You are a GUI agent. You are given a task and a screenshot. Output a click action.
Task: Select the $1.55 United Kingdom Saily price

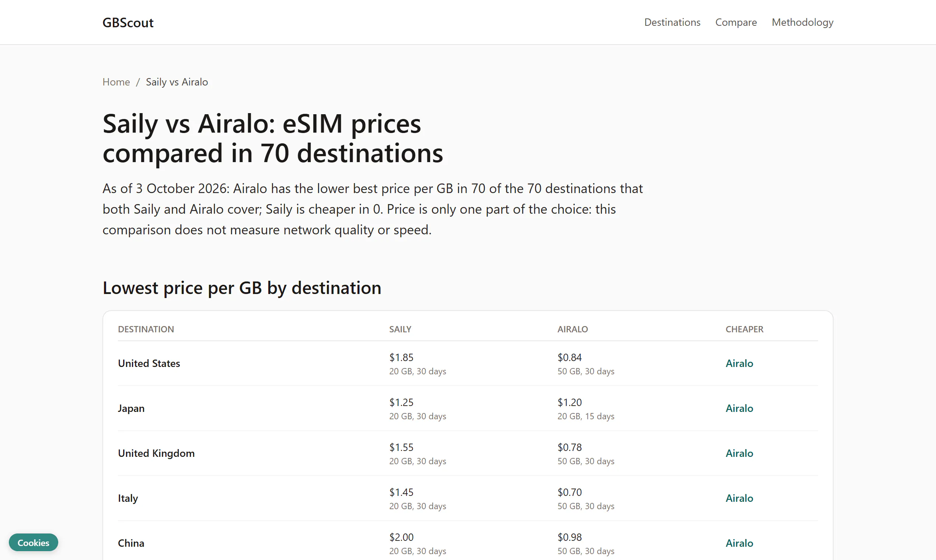point(401,447)
